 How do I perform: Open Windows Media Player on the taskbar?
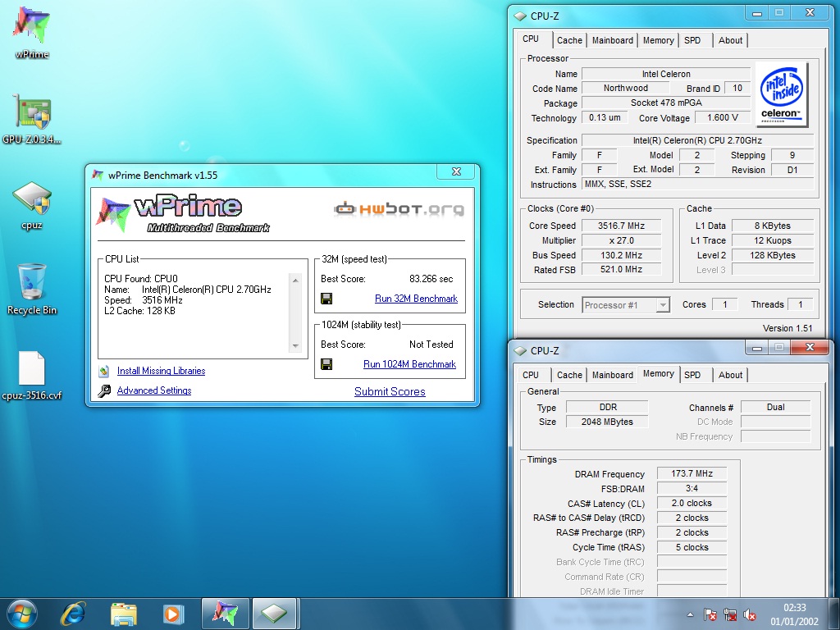point(173,614)
